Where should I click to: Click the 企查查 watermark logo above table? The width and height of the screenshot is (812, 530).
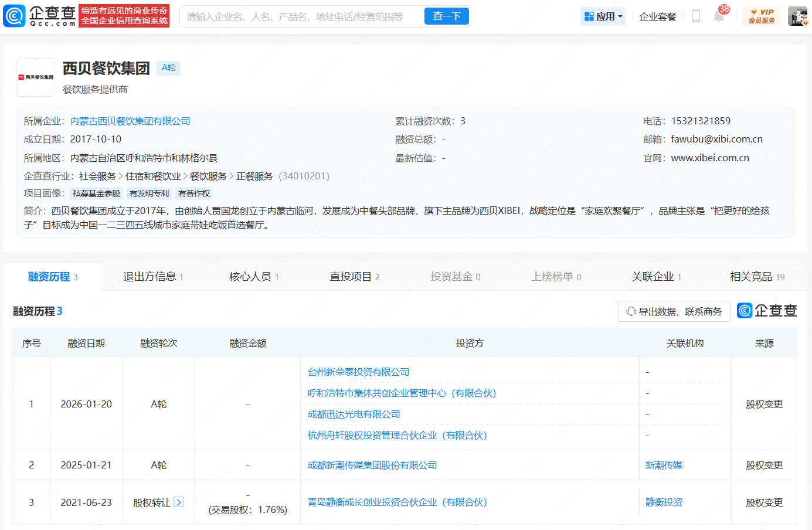coord(767,311)
